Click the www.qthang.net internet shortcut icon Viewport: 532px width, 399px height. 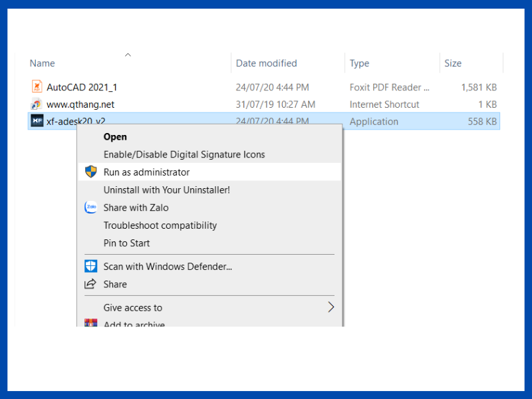pos(37,104)
